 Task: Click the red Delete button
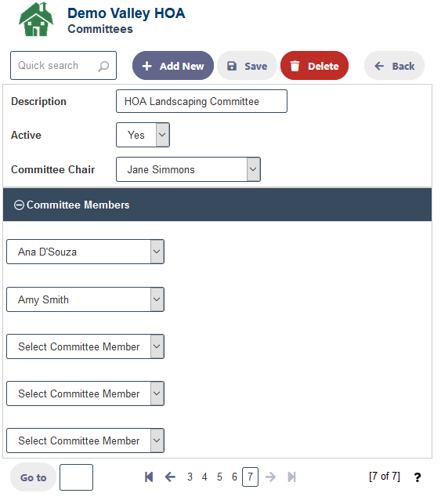coord(314,66)
